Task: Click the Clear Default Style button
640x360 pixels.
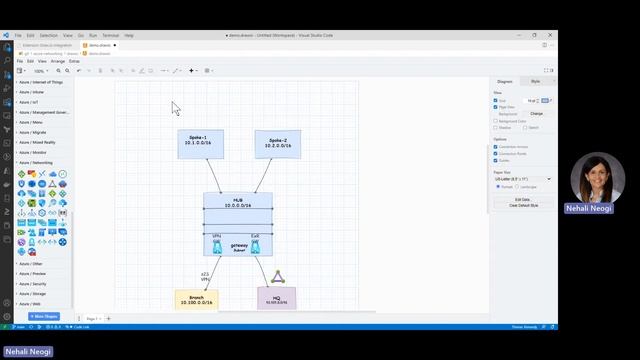Action: click(x=523, y=206)
